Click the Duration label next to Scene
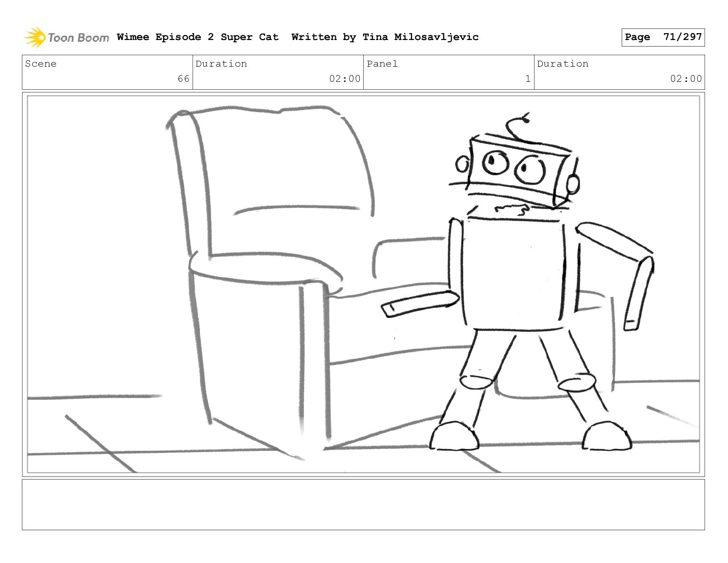The width and height of the screenshot is (728, 563). click(221, 63)
